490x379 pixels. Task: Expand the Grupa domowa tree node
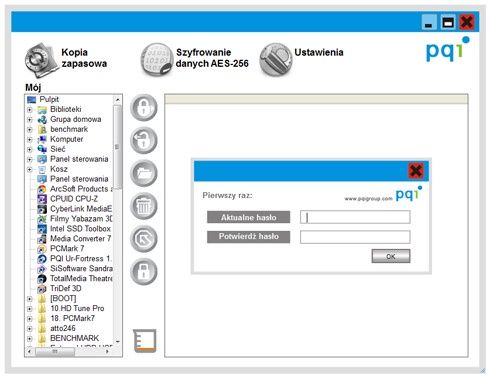click(x=30, y=119)
